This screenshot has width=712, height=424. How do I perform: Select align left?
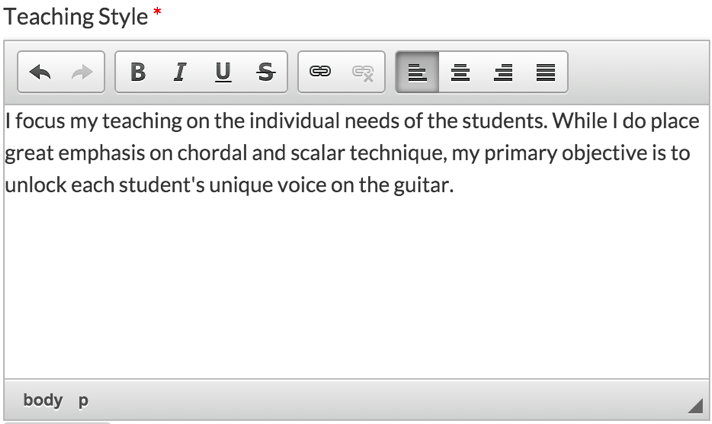coord(417,72)
